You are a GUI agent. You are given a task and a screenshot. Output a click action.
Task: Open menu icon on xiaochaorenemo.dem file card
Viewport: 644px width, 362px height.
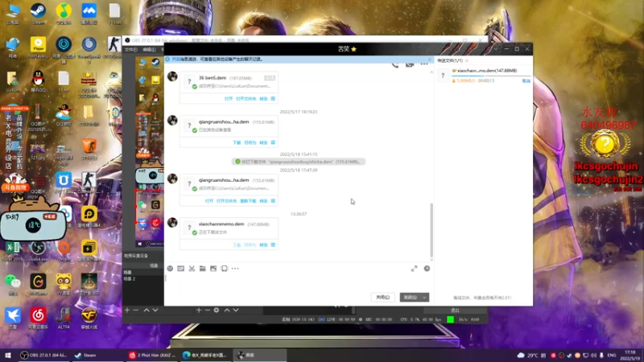[x=273, y=245]
